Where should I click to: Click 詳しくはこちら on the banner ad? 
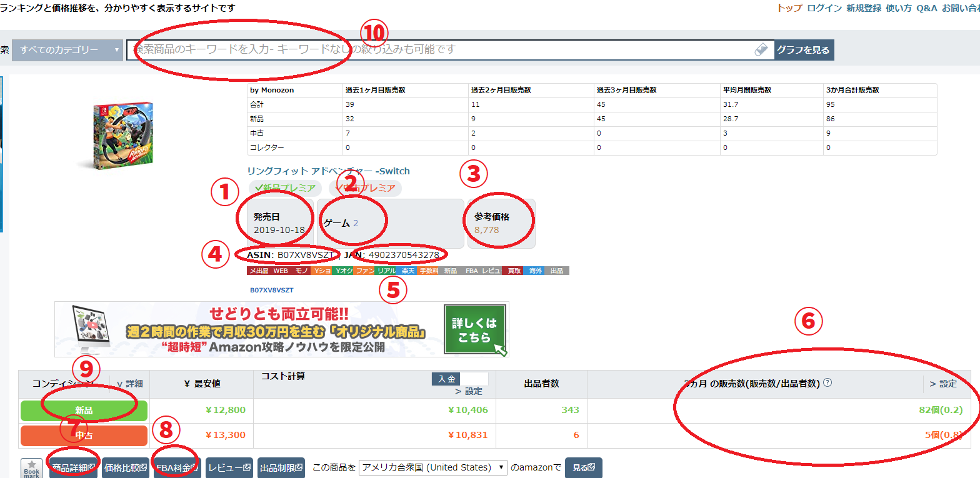click(474, 328)
